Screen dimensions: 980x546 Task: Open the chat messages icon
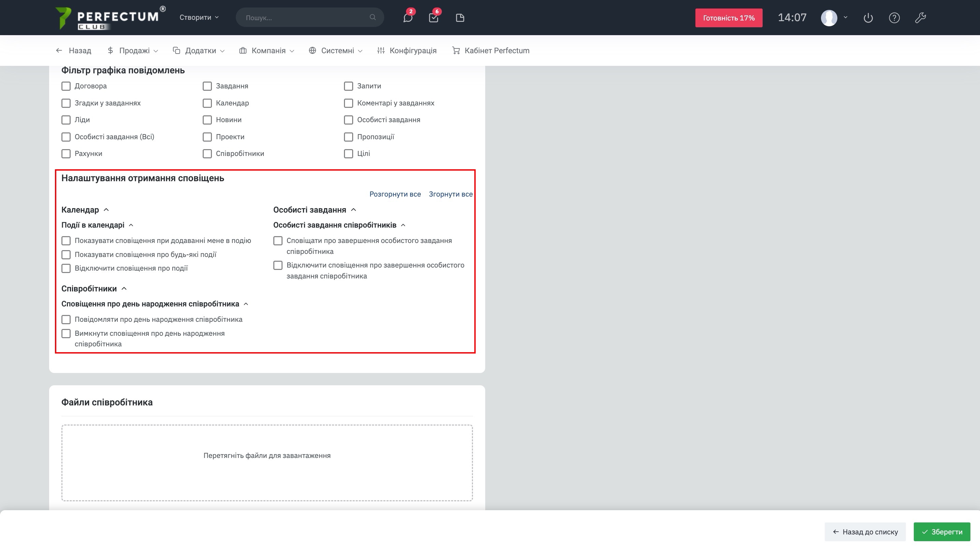point(407,18)
